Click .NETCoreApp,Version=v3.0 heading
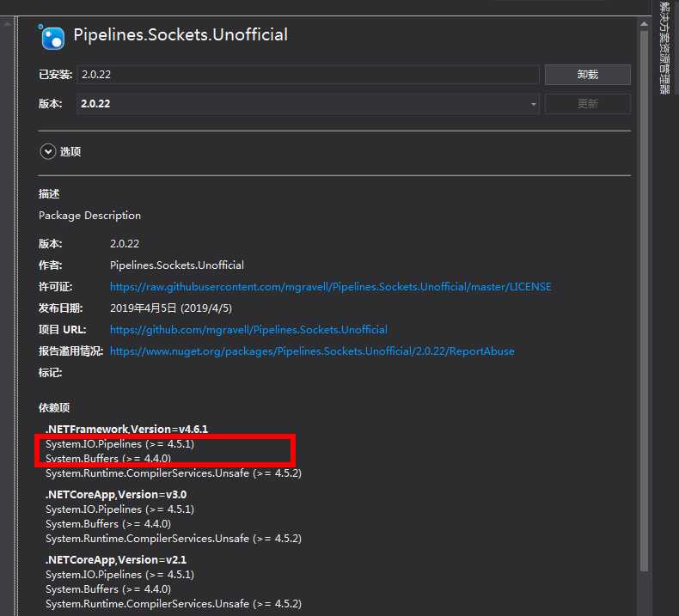679x616 pixels. (116, 494)
